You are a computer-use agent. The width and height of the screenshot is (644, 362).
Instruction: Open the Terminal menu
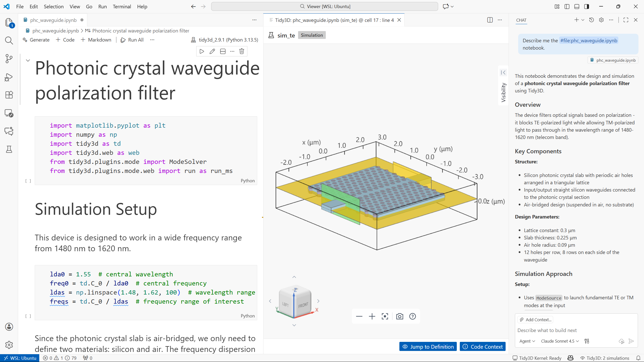coord(122,7)
